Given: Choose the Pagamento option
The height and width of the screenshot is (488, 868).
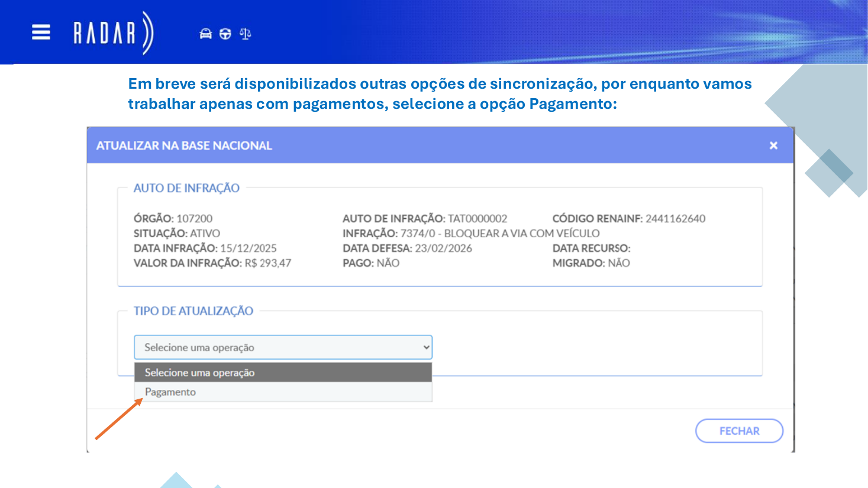Looking at the screenshot, I should (x=283, y=392).
